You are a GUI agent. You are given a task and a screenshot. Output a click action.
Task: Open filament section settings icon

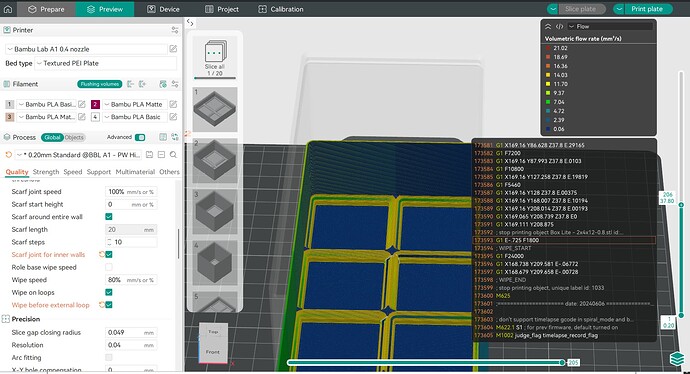pos(175,84)
